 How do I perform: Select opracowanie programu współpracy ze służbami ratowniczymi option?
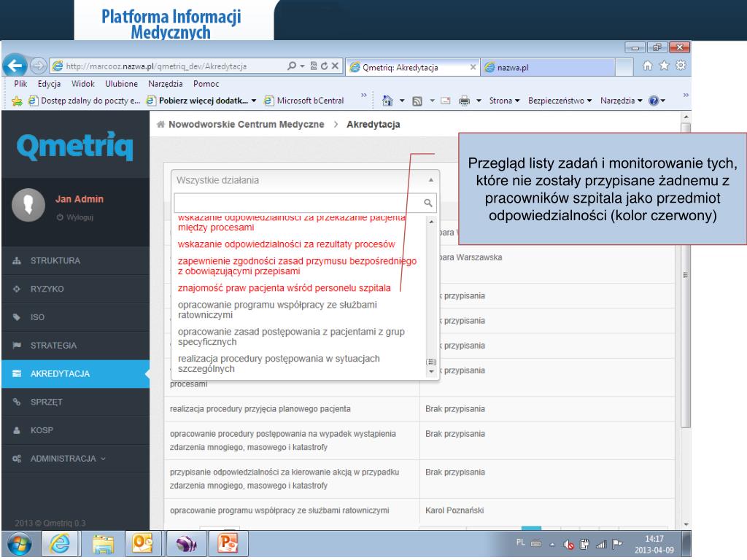tap(277, 309)
